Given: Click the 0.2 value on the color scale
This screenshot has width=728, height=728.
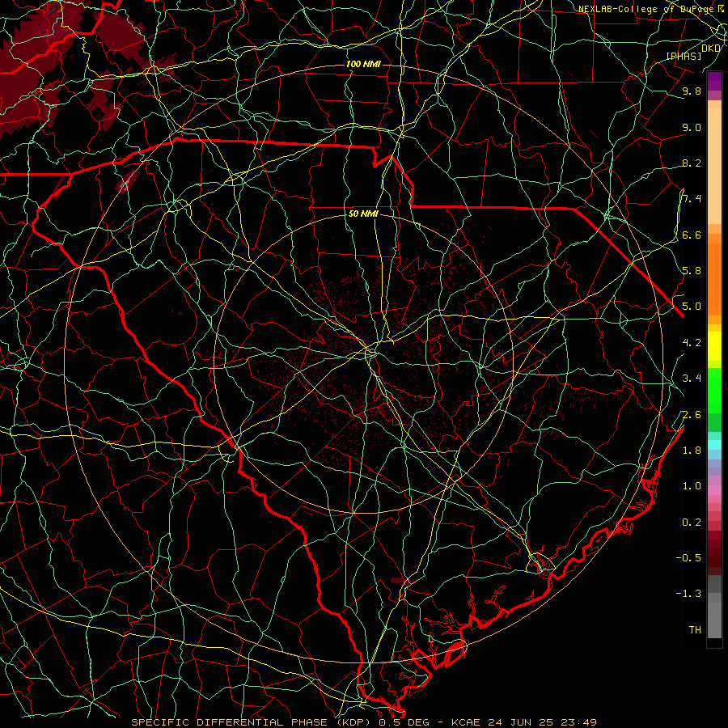Looking at the screenshot, I should [692, 523].
